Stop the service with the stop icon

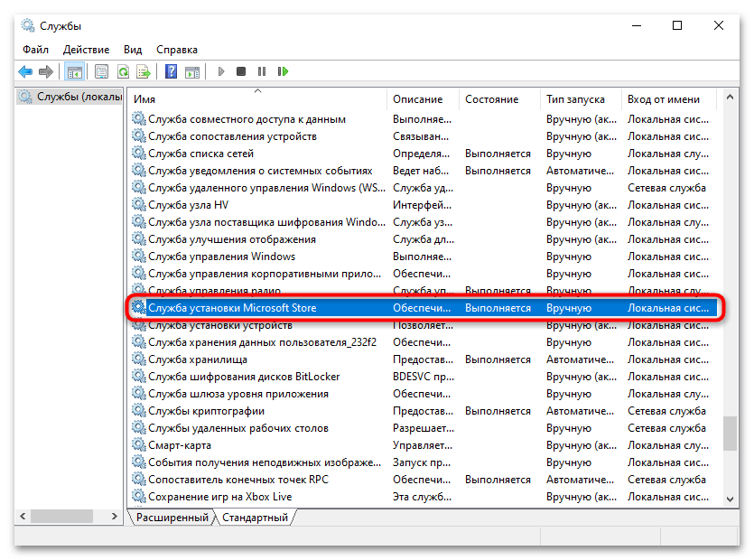tap(241, 71)
